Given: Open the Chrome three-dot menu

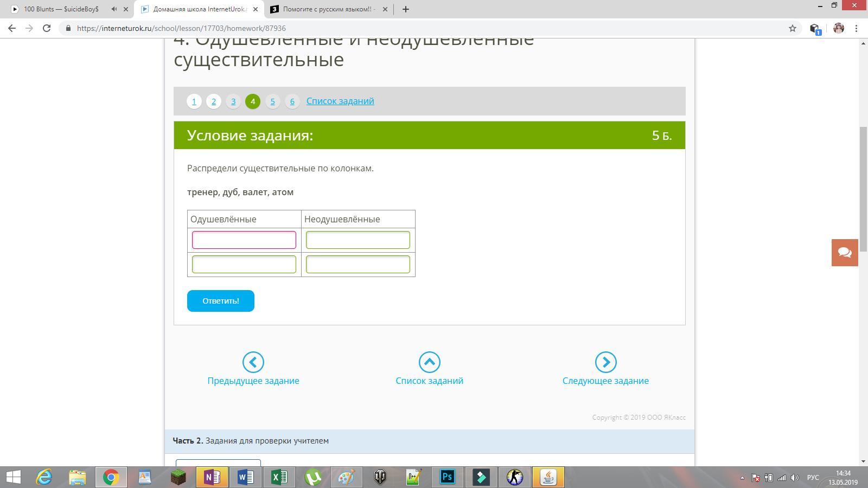Looking at the screenshot, I should click(857, 28).
